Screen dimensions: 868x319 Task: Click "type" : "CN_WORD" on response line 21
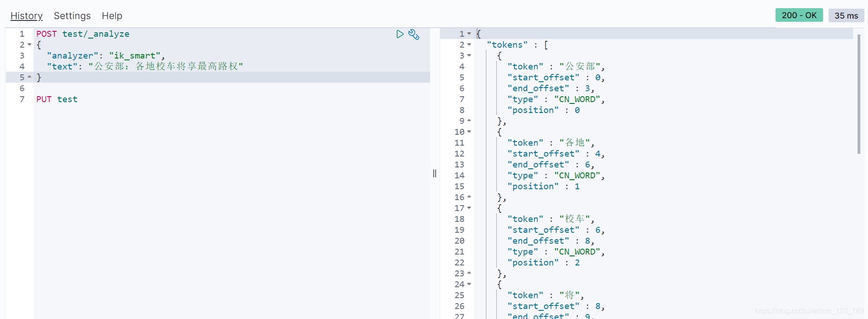(x=556, y=252)
